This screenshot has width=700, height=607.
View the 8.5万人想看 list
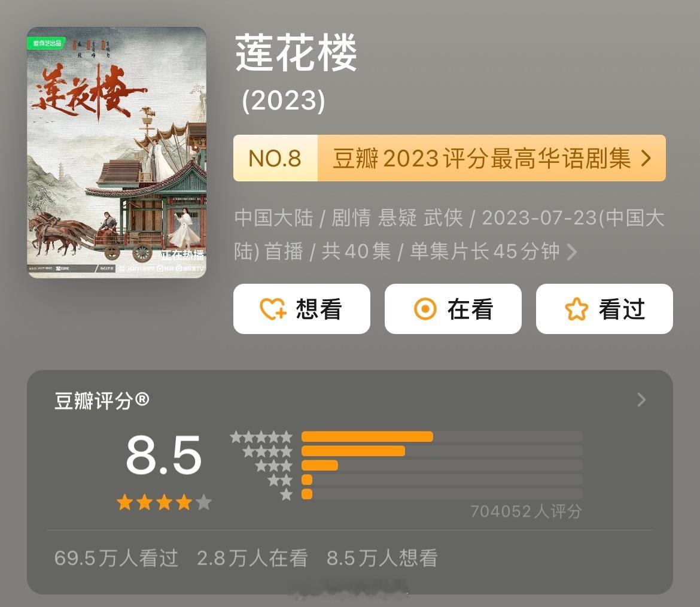(382, 558)
